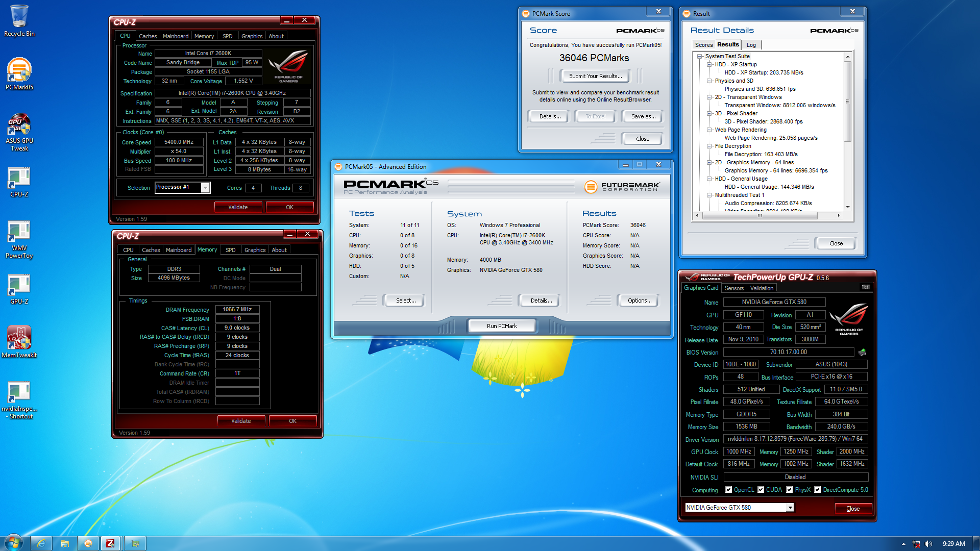Image resolution: width=980 pixels, height=551 pixels.
Task: Click the clock in the system tray
Action: click(953, 544)
